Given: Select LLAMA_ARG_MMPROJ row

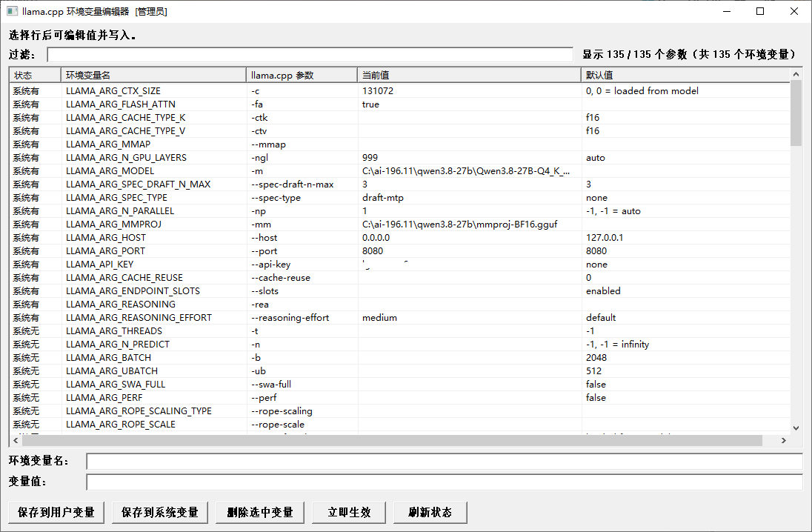Looking at the screenshot, I should tap(400, 225).
